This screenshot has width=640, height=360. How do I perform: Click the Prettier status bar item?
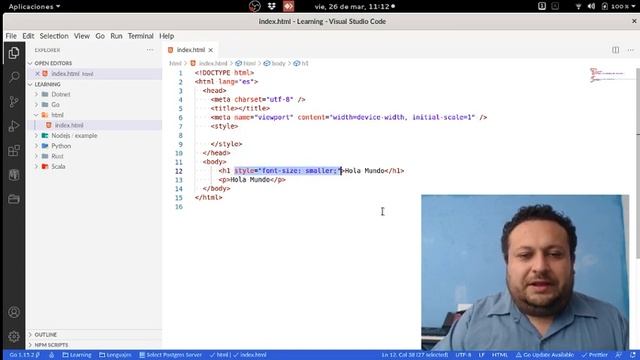click(595, 355)
